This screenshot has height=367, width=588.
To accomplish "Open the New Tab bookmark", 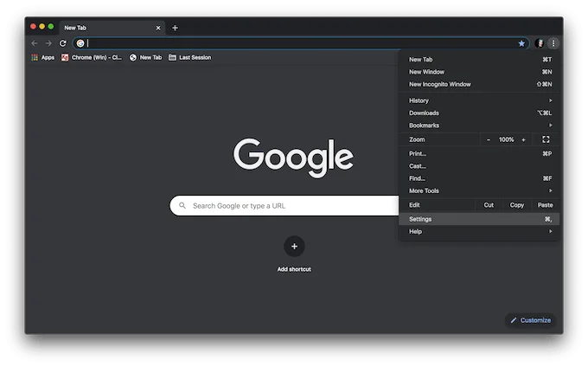I will [145, 57].
